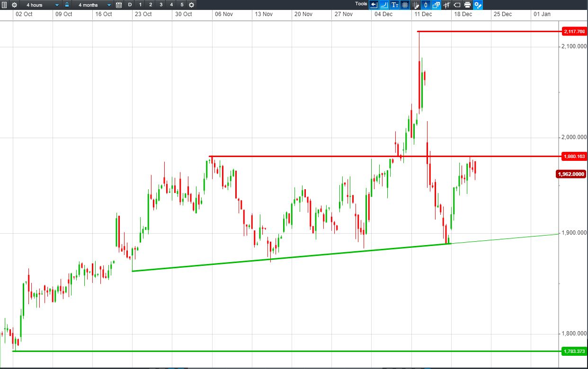
Task: Expand the 4 hours interval dropdown
Action: 42,5
